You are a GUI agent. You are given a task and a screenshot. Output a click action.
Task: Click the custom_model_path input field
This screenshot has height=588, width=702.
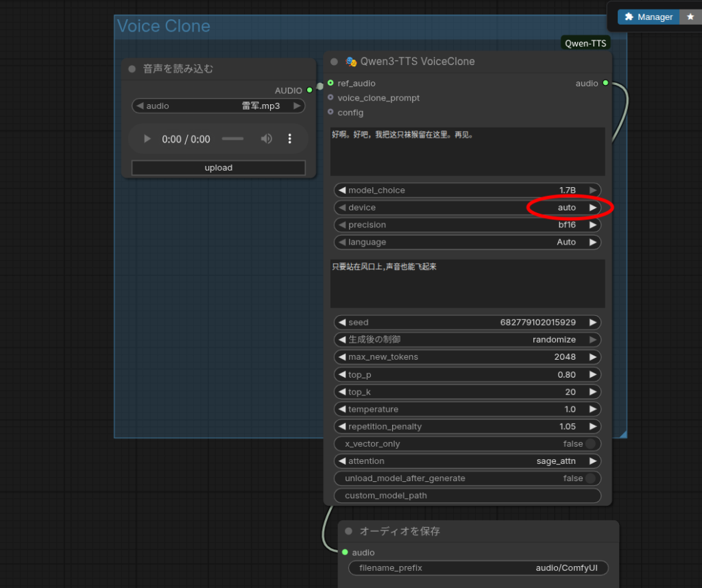coord(467,495)
